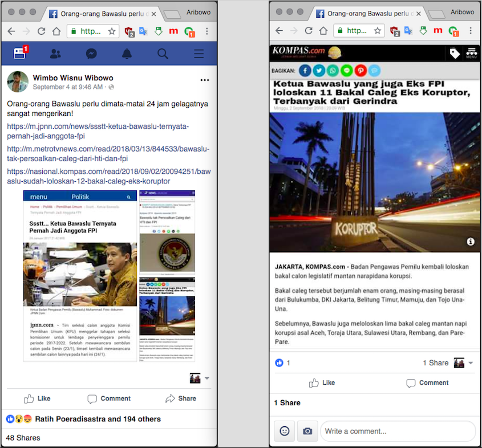The width and height of the screenshot is (482, 448).
Task: Open Friend Requests icon in Facebook header
Action: [x=55, y=54]
